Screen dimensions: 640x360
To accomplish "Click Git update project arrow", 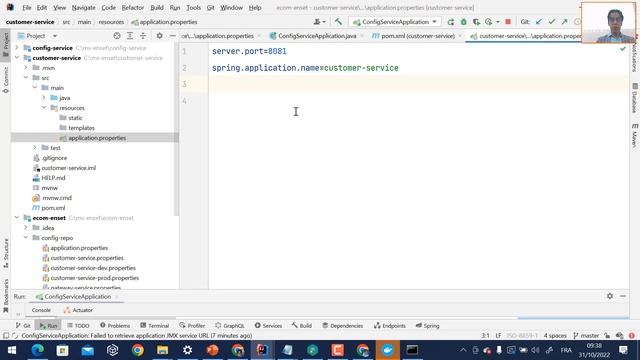I will (539, 22).
